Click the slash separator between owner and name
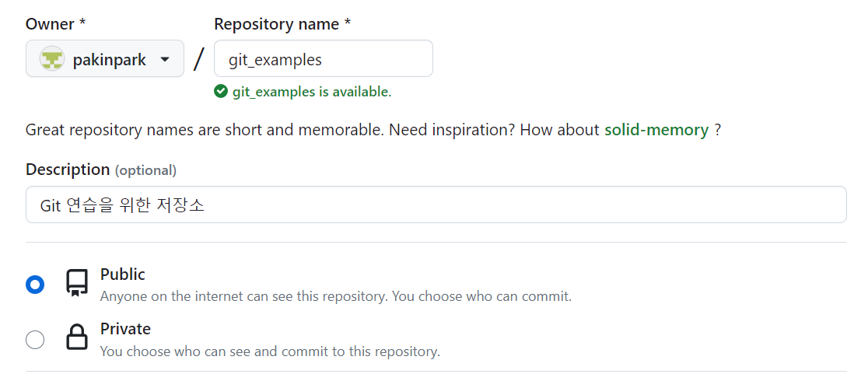Screen dimensions: 868x381 point(199,59)
